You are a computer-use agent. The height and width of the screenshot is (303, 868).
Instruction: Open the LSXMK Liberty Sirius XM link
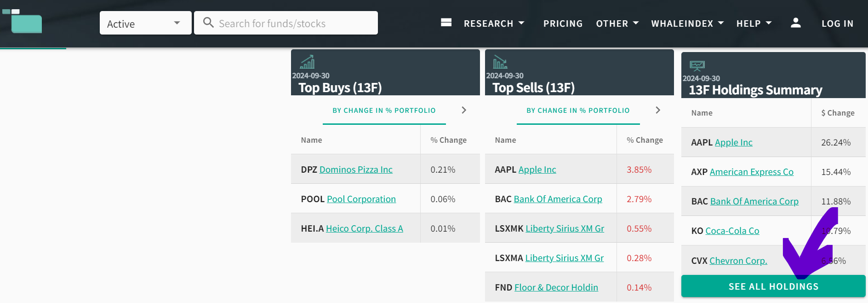(565, 228)
